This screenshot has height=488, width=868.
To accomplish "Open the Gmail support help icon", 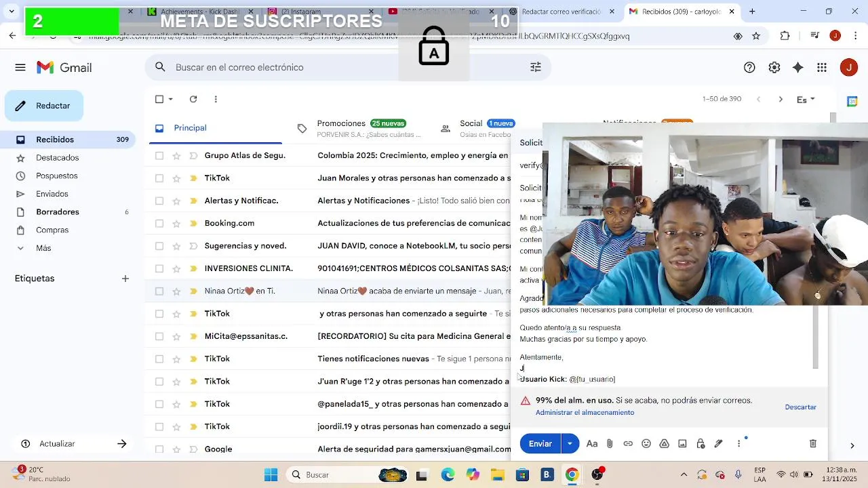I will 749,67.
